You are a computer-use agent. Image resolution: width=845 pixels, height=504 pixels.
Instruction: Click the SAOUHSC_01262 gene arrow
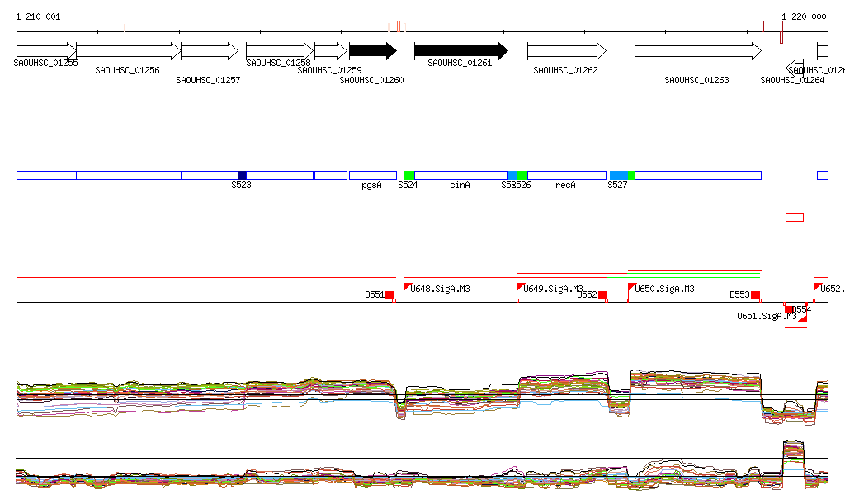567,51
